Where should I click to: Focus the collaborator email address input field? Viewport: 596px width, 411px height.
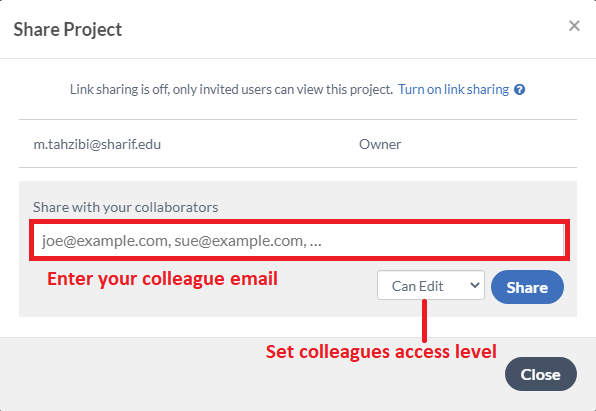[299, 240]
